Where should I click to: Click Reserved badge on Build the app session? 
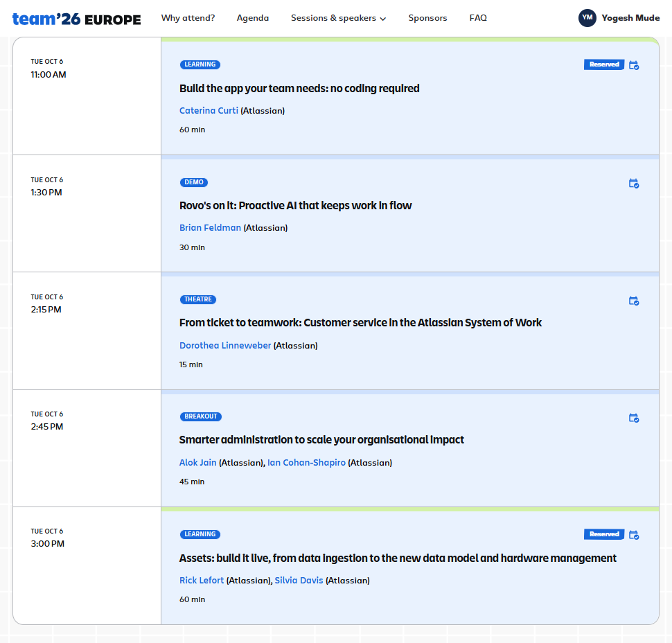click(604, 64)
